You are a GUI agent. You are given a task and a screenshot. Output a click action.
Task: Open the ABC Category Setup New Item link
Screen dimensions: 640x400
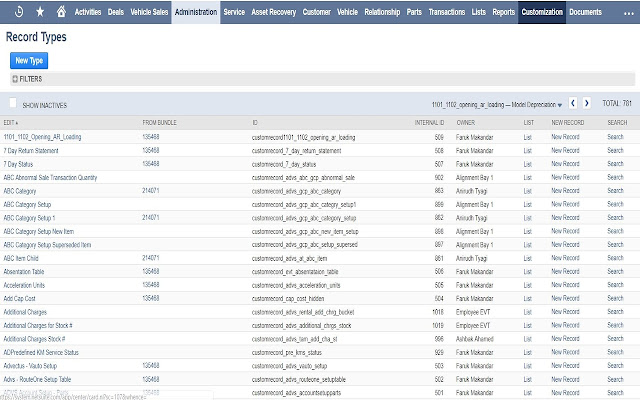pos(39,231)
